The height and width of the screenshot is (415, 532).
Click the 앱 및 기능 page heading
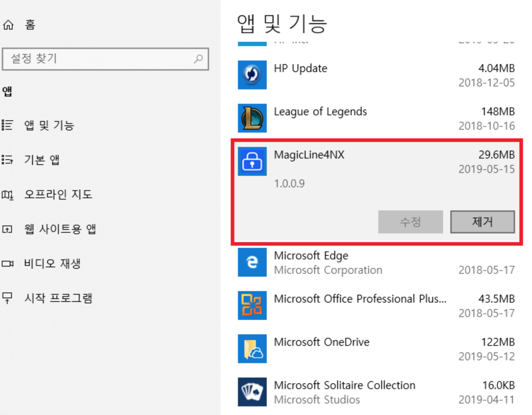coord(282,24)
